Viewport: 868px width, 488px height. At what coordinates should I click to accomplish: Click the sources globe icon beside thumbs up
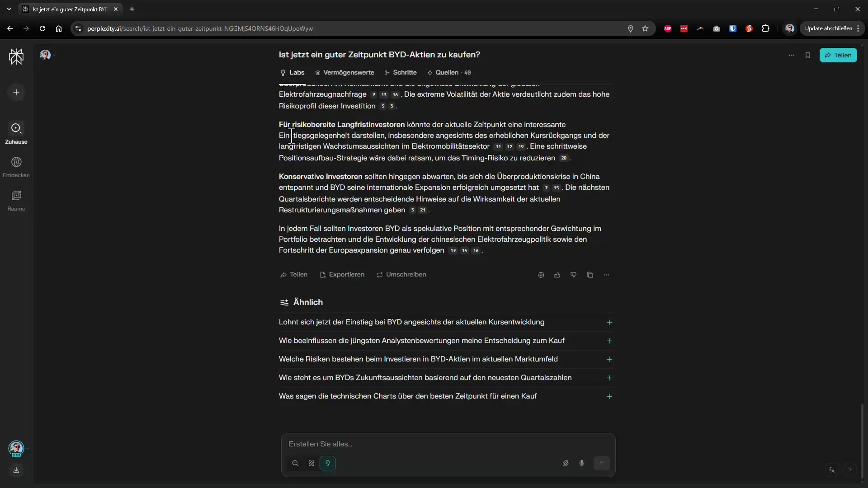click(541, 275)
